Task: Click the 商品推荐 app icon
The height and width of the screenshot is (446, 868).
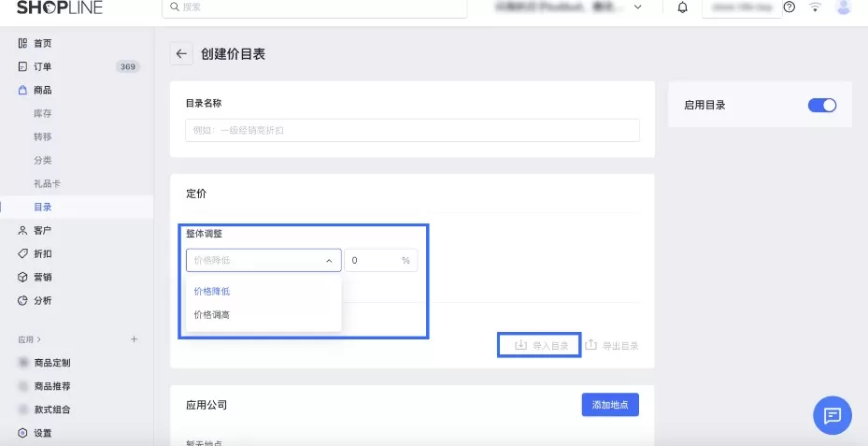Action: 23,386
